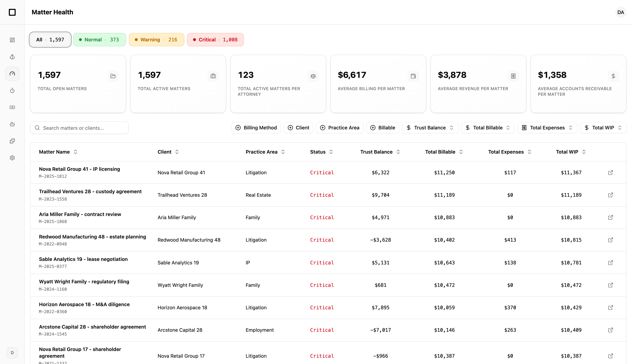Screen dimensions: 632x364
Task: Open the settings gear in sidebar
Action: pos(12,158)
